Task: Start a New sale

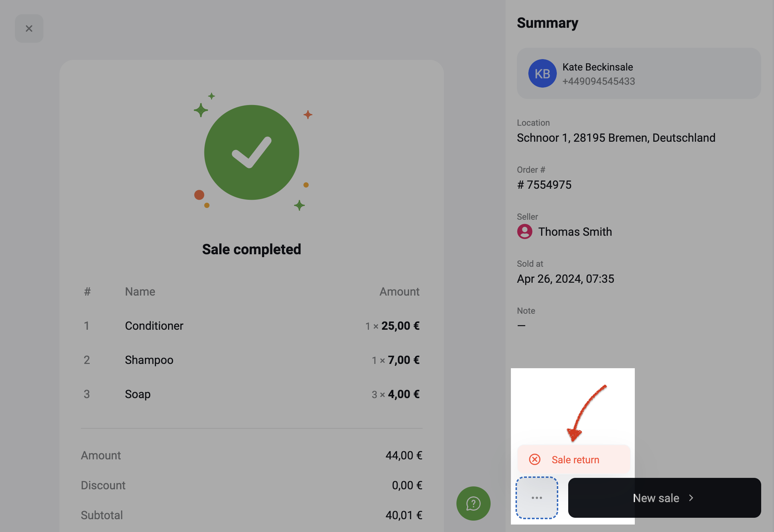Action: tap(664, 498)
